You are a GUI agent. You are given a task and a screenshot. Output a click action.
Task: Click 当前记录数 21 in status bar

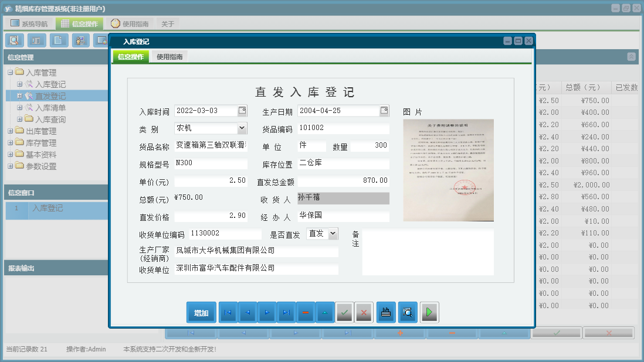click(x=27, y=349)
